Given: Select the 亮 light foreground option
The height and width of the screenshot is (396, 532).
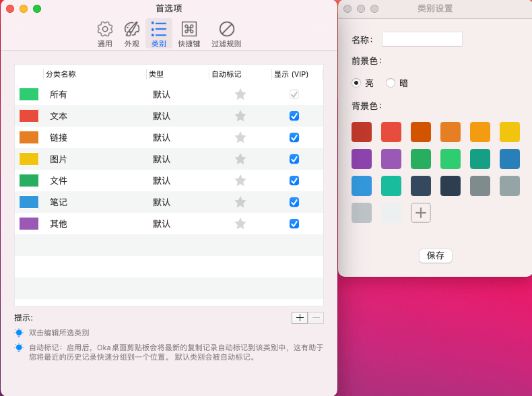Looking at the screenshot, I should [x=356, y=83].
